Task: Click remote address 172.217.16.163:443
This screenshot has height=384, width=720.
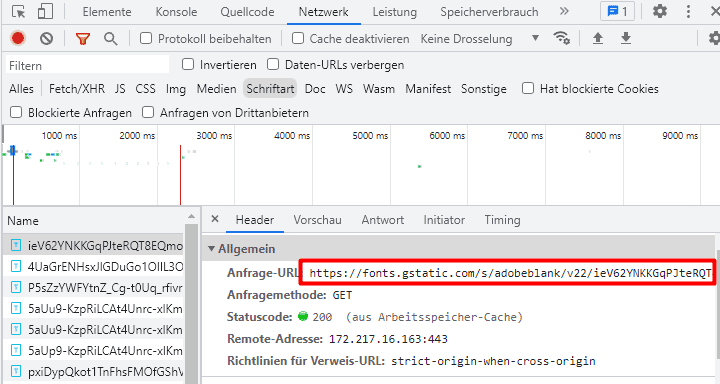Action: click(388, 339)
